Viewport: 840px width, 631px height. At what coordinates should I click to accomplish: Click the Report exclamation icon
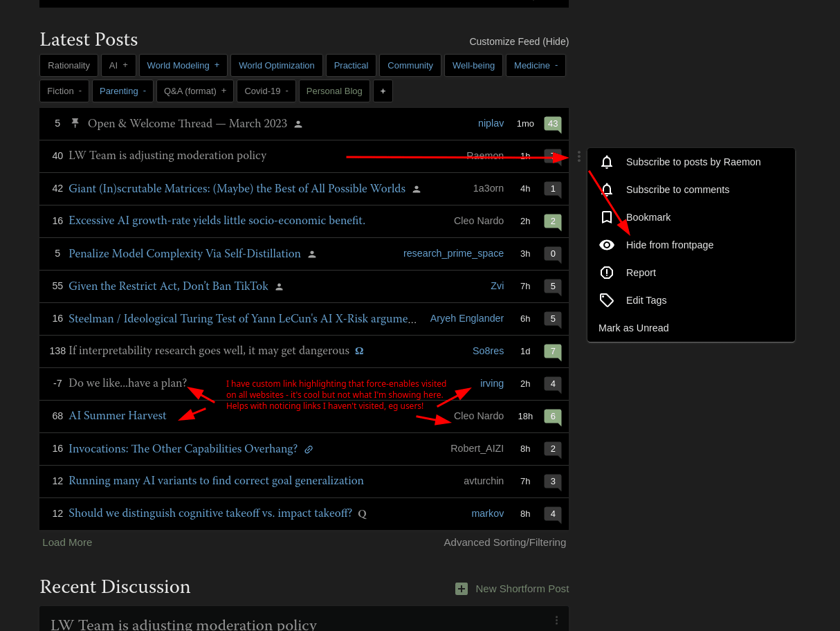tap(607, 273)
